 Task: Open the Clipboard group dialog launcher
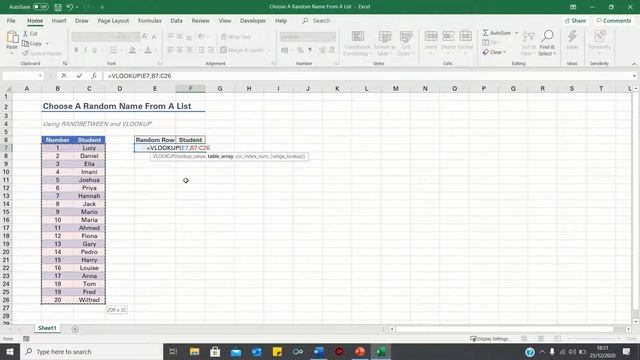(64, 64)
